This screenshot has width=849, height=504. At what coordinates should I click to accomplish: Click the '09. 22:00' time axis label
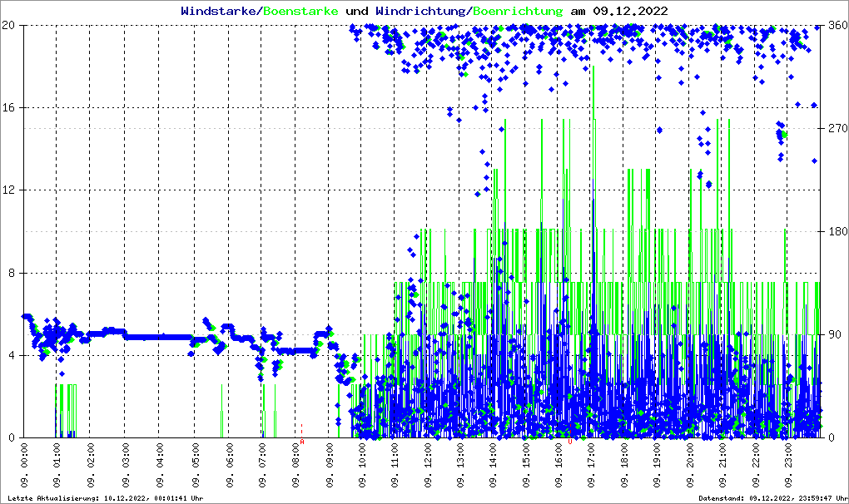pos(756,466)
